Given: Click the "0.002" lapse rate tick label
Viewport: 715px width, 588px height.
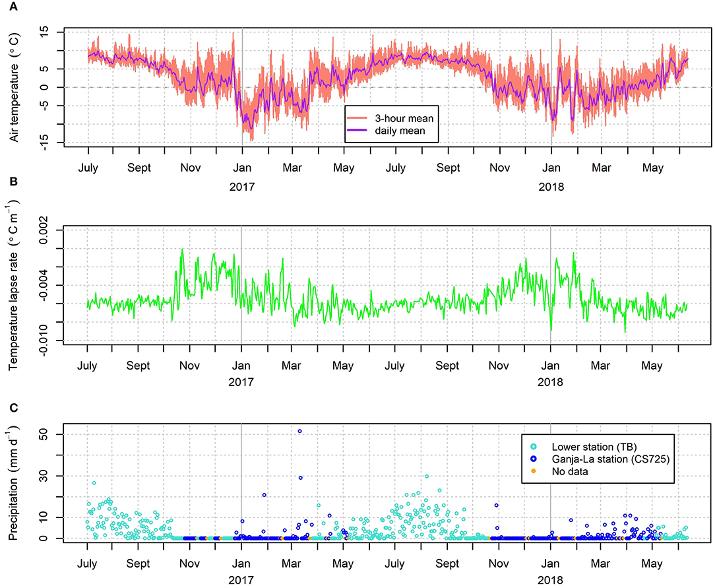Looking at the screenshot, I should pyautogui.click(x=43, y=230).
